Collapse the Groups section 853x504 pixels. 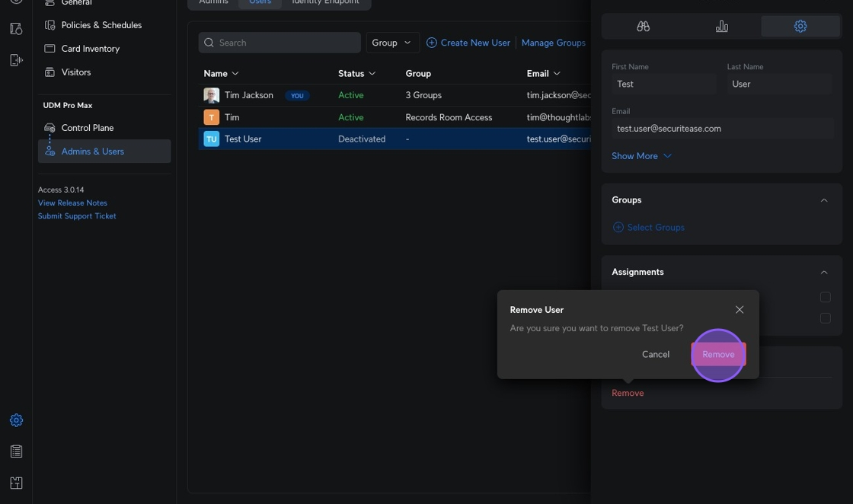pos(823,200)
